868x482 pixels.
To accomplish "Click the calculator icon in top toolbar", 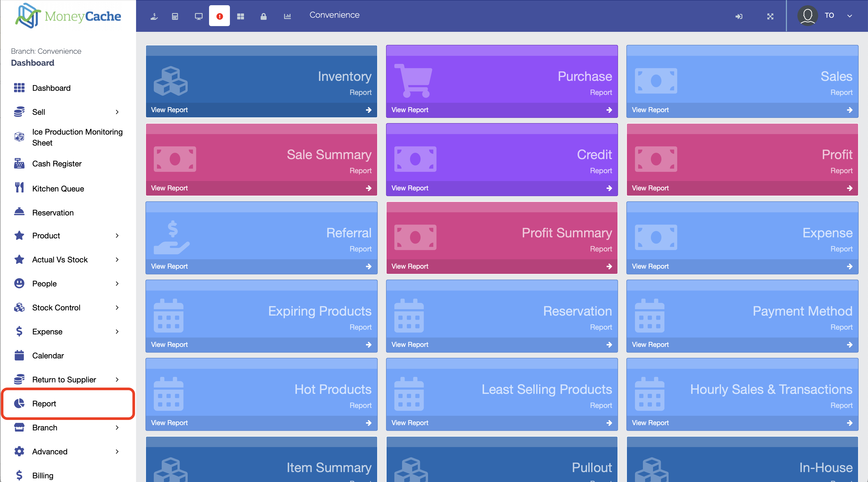I will click(175, 16).
